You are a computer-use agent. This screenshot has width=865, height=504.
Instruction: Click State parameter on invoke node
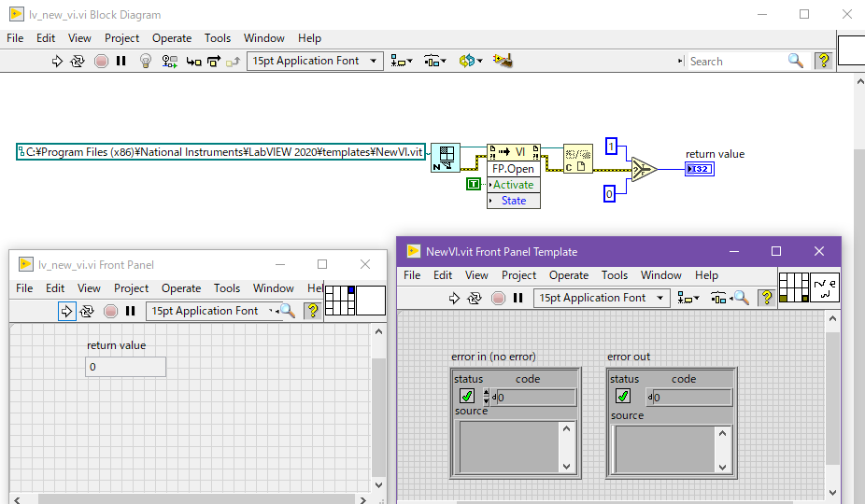point(514,201)
